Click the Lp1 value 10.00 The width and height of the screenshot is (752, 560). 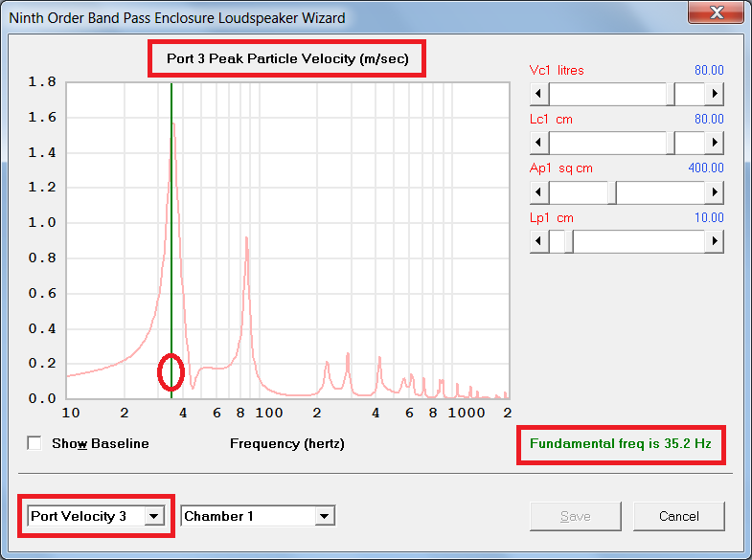click(709, 218)
